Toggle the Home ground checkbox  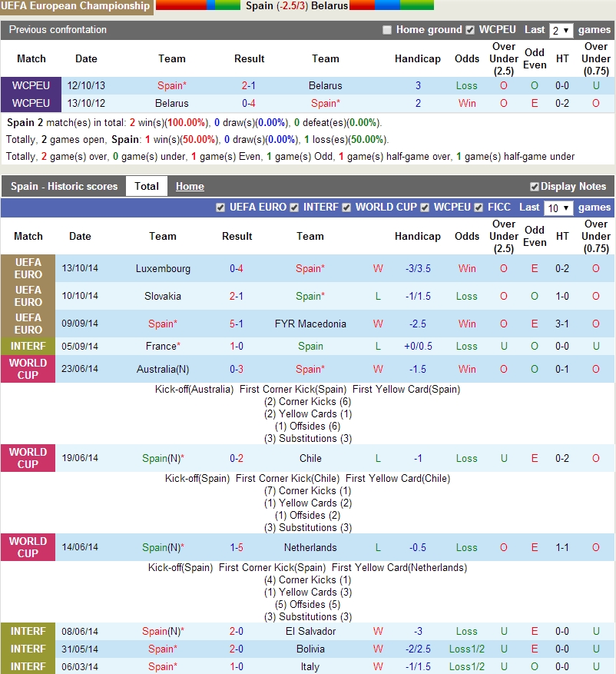pyautogui.click(x=386, y=30)
